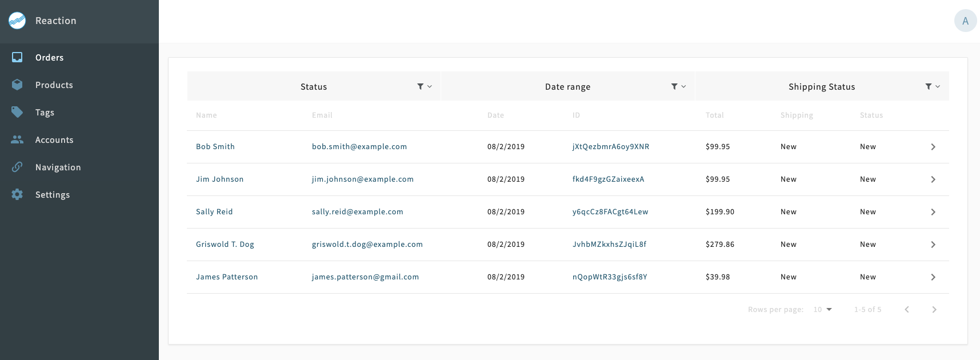Open Bob Smith's order link
The width and height of the screenshot is (980, 360).
215,146
